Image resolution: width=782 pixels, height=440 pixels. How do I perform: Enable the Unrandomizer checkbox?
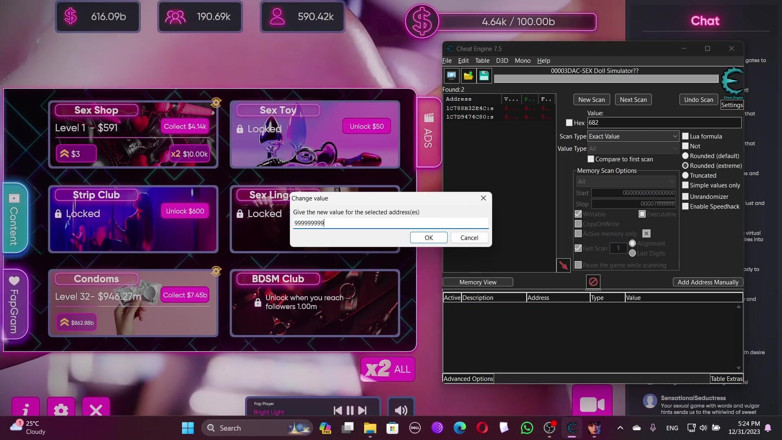click(685, 197)
